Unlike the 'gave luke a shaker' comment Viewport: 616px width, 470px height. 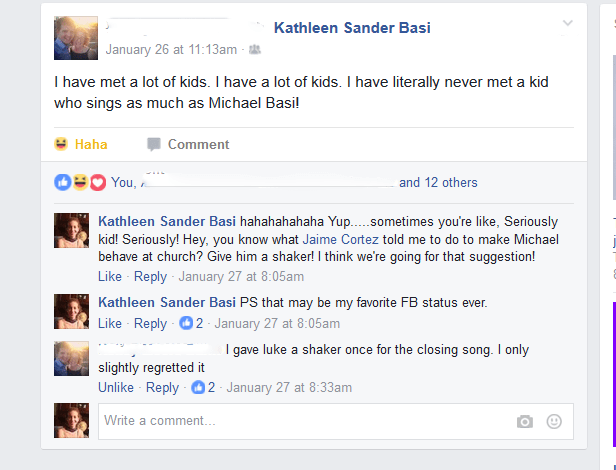coord(115,387)
